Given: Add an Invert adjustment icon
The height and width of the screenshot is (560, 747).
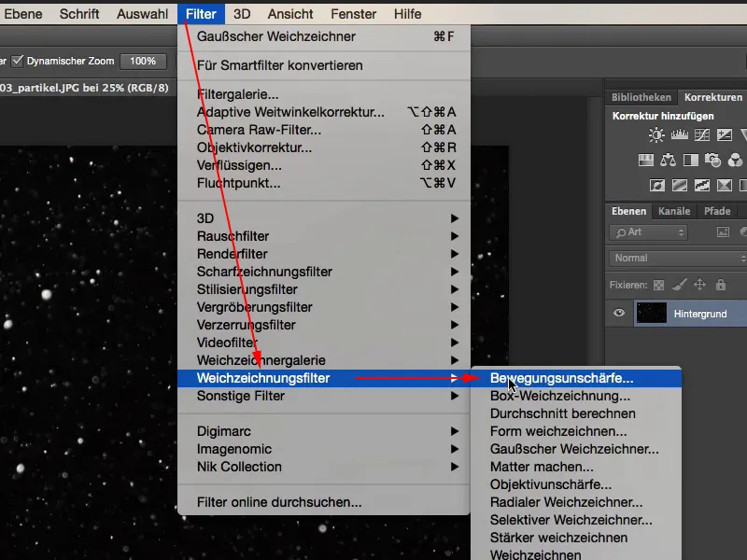Looking at the screenshot, I should point(657,185).
